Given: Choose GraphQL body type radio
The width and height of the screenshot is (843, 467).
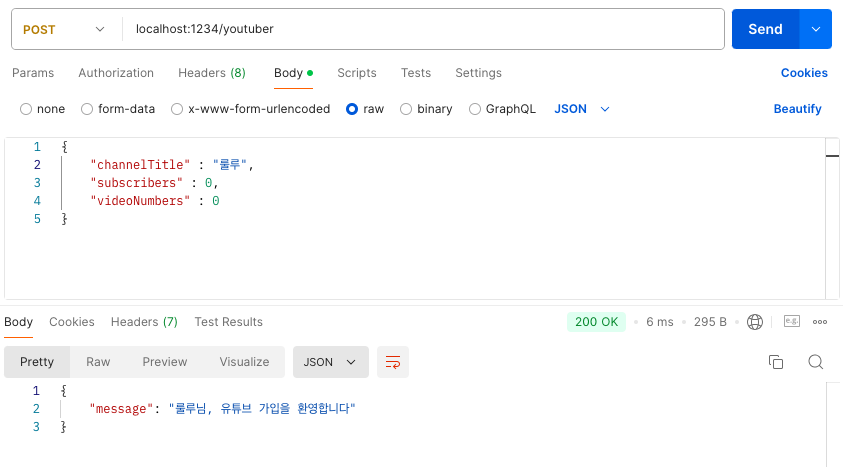Looking at the screenshot, I should tap(475, 109).
